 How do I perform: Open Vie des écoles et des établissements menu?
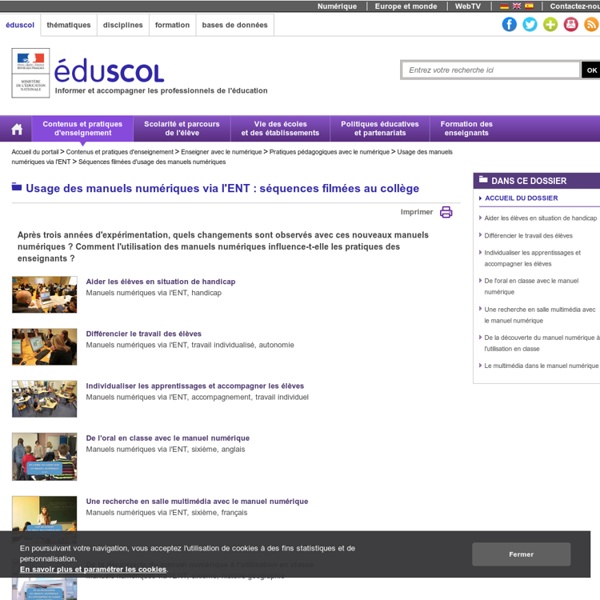tap(280, 129)
